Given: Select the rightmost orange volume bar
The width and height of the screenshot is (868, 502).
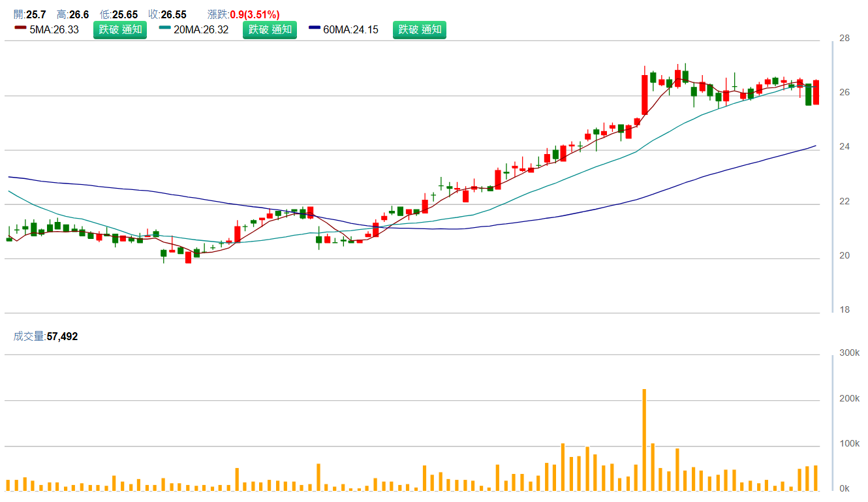Looking at the screenshot, I should pyautogui.click(x=816, y=478).
